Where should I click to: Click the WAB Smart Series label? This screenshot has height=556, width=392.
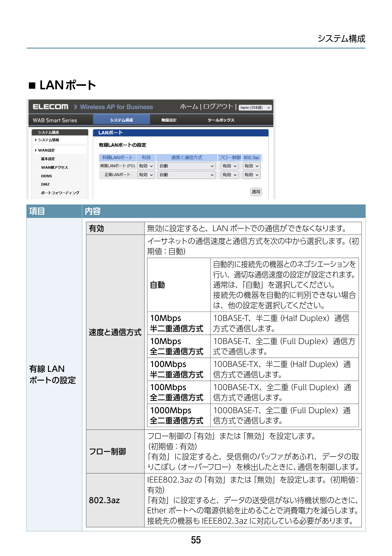(x=55, y=120)
